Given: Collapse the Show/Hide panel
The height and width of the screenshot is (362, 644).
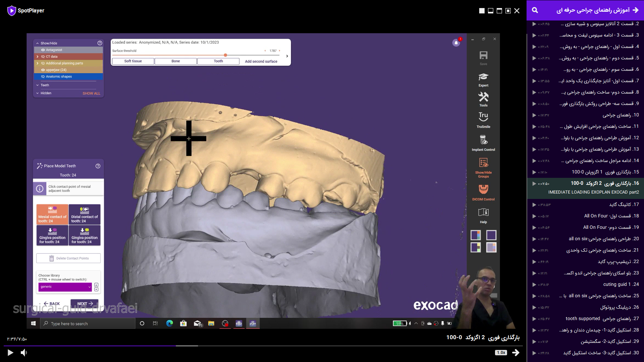Looking at the screenshot, I should coord(38,43).
